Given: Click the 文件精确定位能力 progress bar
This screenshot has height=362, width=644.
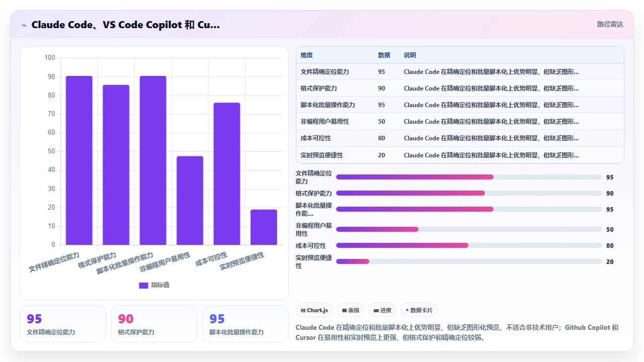Looking at the screenshot, I should tap(469, 177).
